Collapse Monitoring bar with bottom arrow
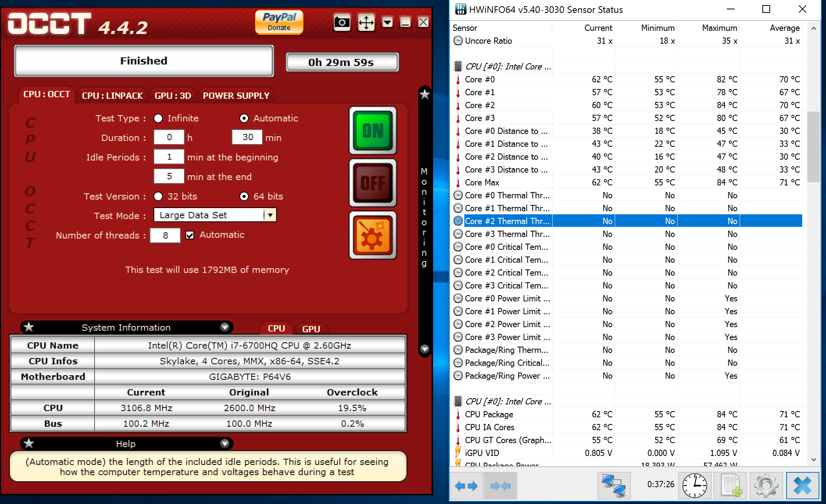Image resolution: width=826 pixels, height=504 pixels. click(x=425, y=349)
